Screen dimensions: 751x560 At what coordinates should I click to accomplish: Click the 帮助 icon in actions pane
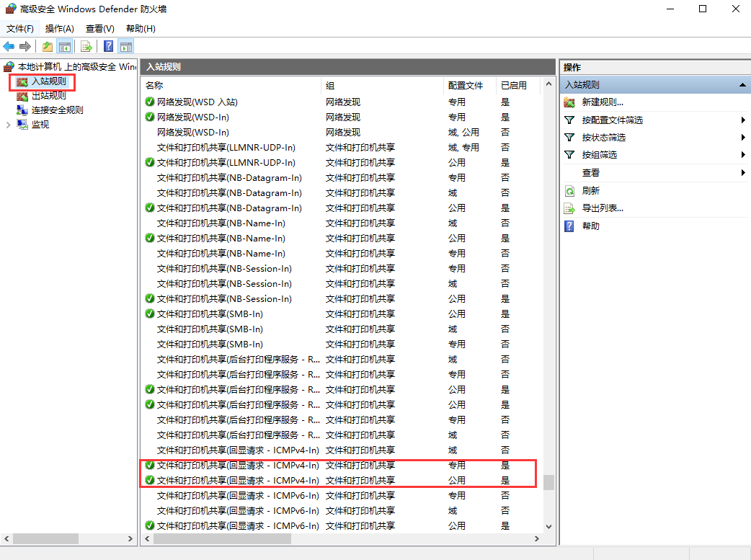(569, 226)
